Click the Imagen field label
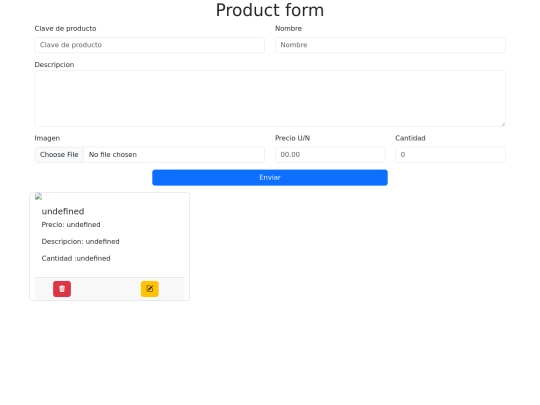540x405 pixels. click(47, 138)
